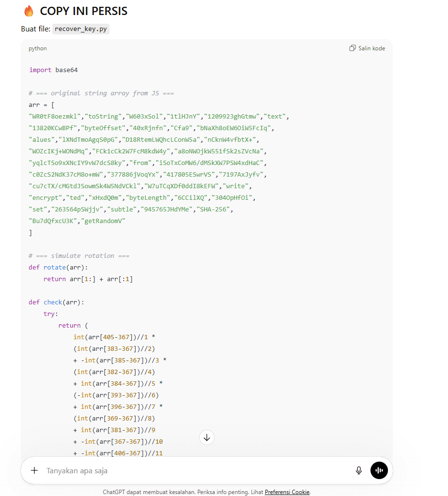
Task: Launch voice mode with the waveform button
Action: pyautogui.click(x=379, y=470)
